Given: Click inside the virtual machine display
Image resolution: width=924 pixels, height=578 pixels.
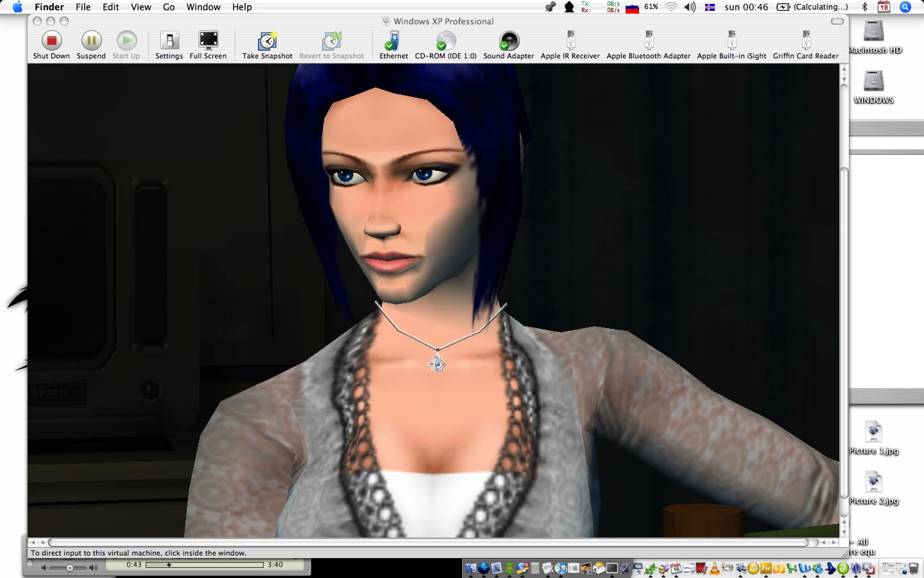Looking at the screenshot, I should click(434, 301).
